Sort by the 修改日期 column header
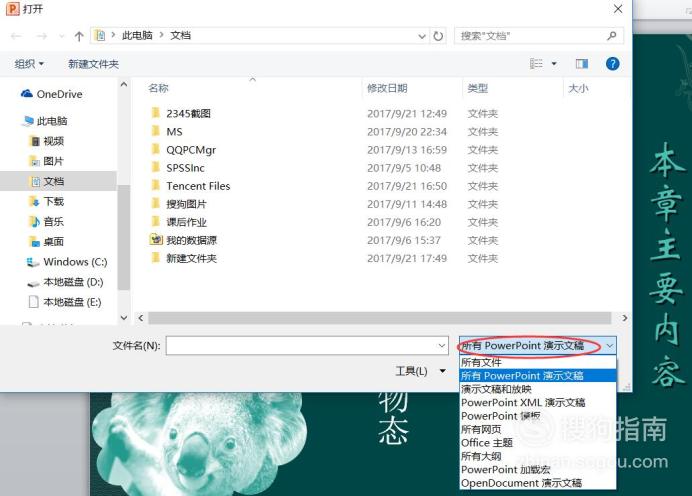Viewport: 692px width, 496px height. tap(387, 88)
